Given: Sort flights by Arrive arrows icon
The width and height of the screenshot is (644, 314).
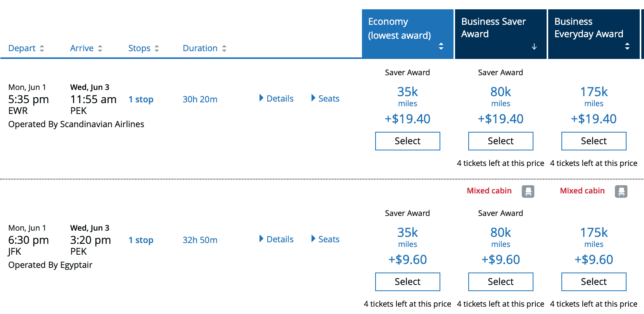Looking at the screenshot, I should click(100, 48).
